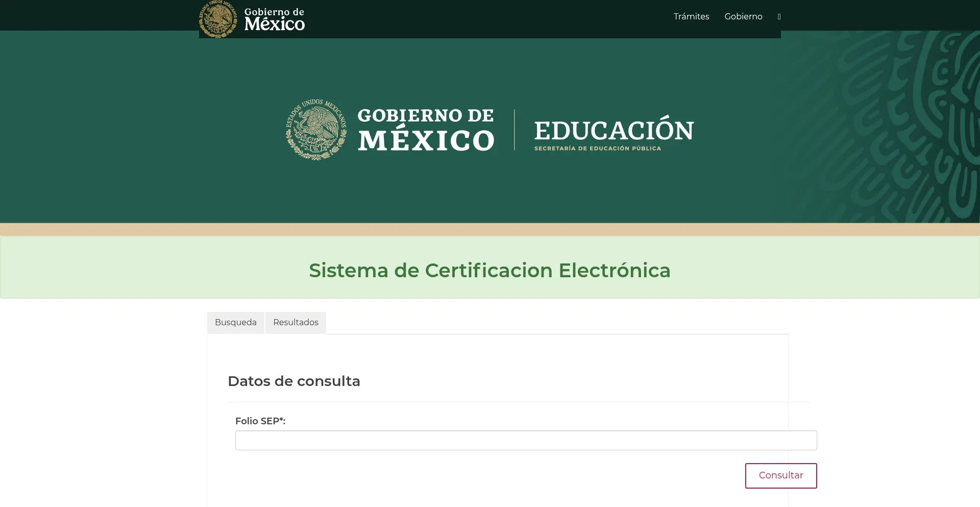
Task: Click Secretaría de Educación Pública subtitle text
Action: pos(597,149)
